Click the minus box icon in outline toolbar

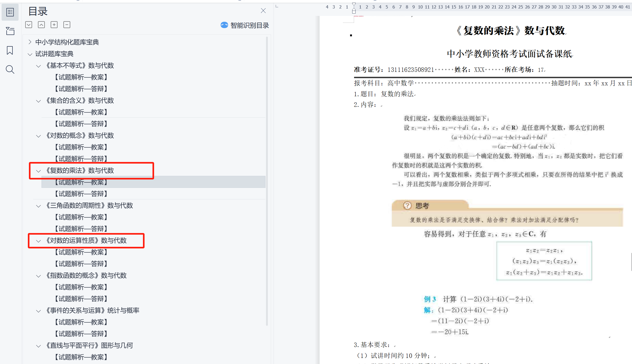point(67,25)
